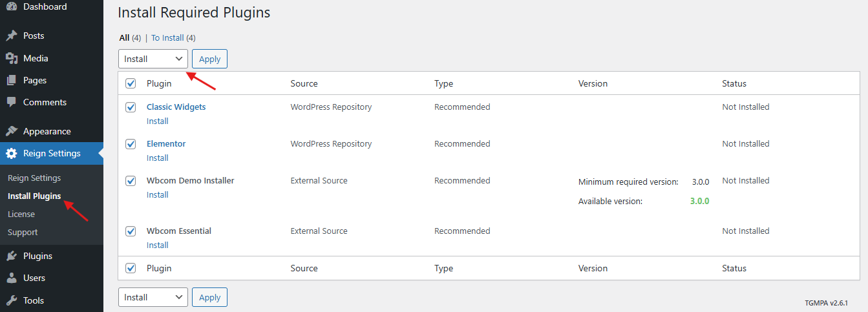Screen dimensions: 868x312
Task: Click the Pages icon in sidebar
Action: coord(11,80)
